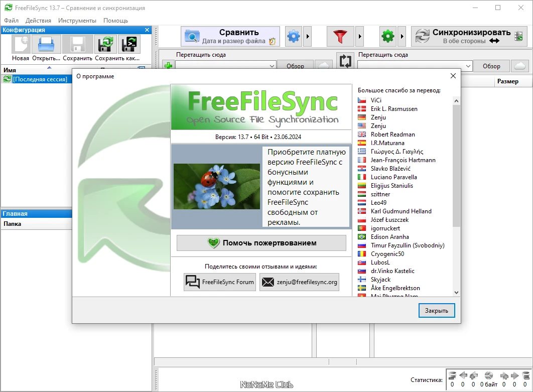Screen dimensions: 533x392
Task: Open the Помощь menu
Action: coord(115,21)
